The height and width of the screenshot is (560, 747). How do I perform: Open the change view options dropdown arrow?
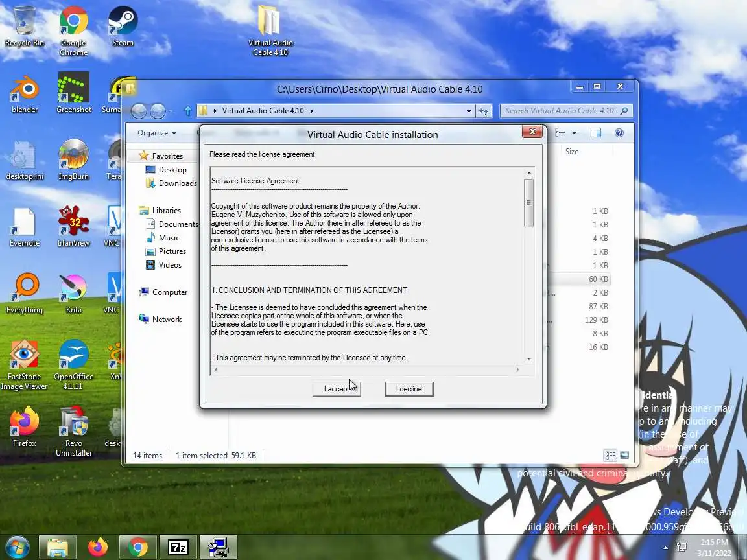[574, 133]
